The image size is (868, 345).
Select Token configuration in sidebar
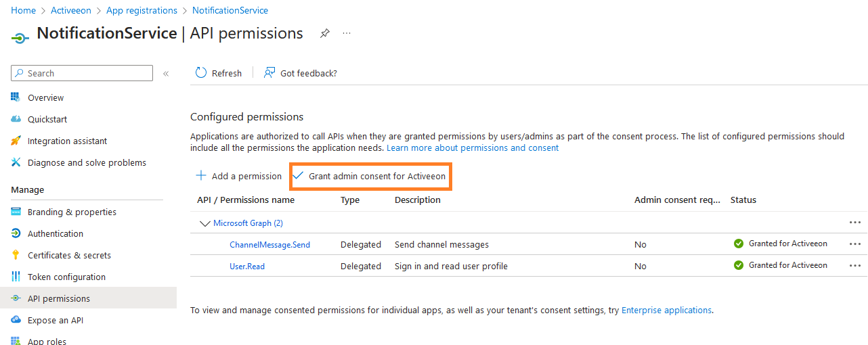coord(66,277)
